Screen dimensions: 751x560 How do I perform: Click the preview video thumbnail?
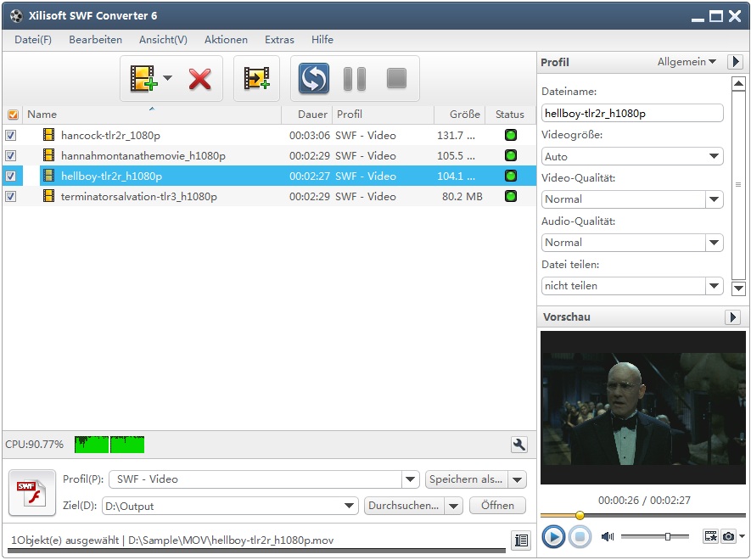[x=642, y=407]
